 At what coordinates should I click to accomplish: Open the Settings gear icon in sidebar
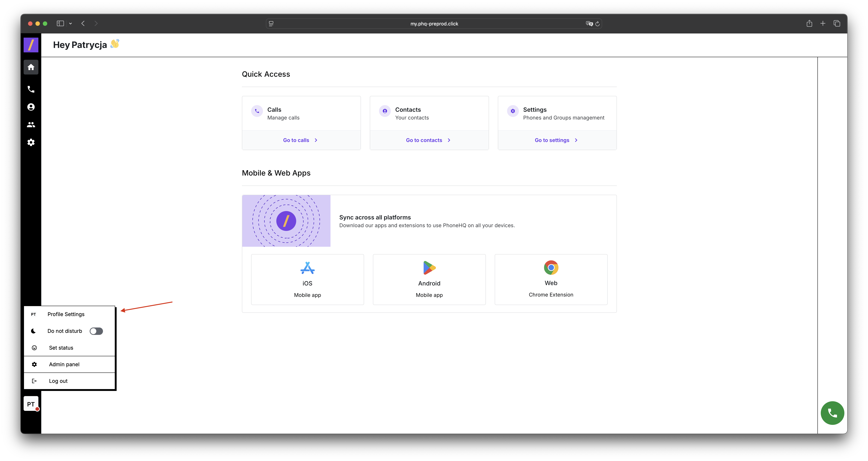(x=31, y=142)
